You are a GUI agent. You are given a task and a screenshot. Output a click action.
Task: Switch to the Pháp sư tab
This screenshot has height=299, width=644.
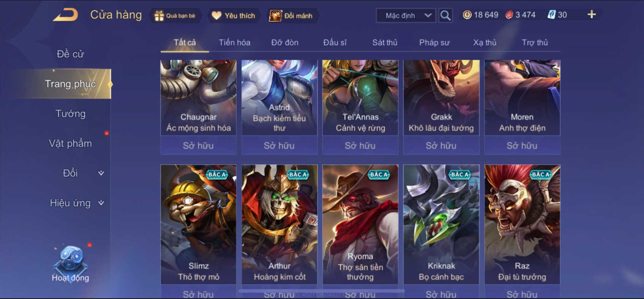tap(434, 43)
